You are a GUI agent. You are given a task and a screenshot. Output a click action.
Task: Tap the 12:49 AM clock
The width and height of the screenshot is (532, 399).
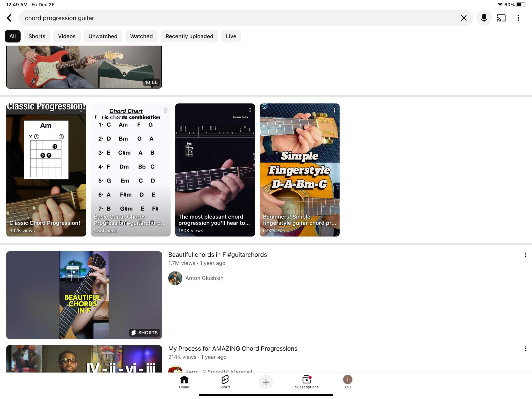tap(17, 5)
